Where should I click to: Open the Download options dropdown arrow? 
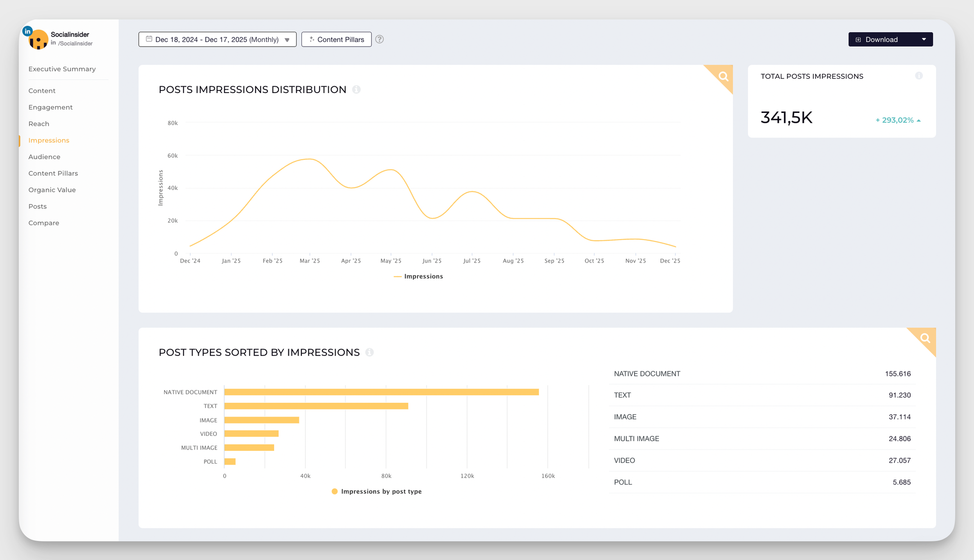(x=924, y=39)
